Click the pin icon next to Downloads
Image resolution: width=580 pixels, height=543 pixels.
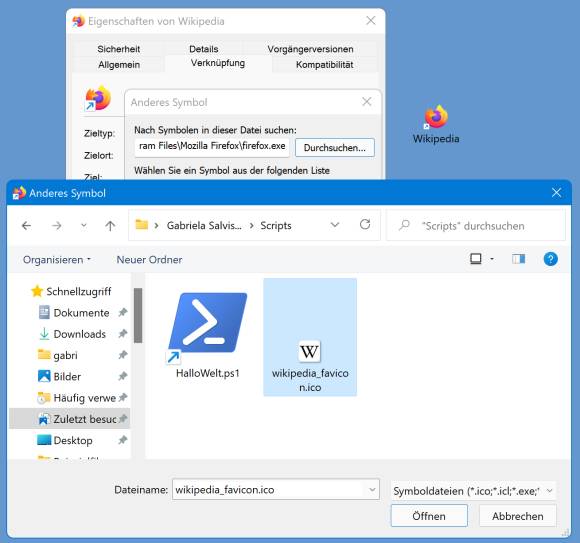(123, 334)
